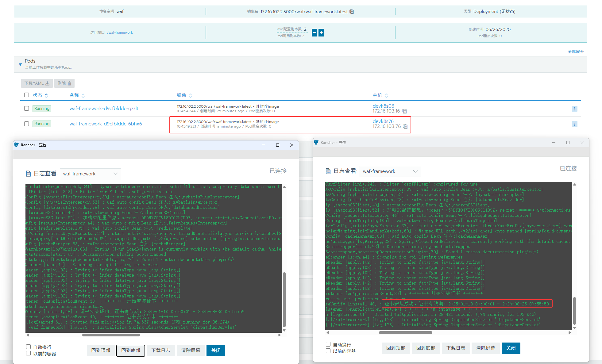Check the box for pod gzzlt row

[x=27, y=108]
